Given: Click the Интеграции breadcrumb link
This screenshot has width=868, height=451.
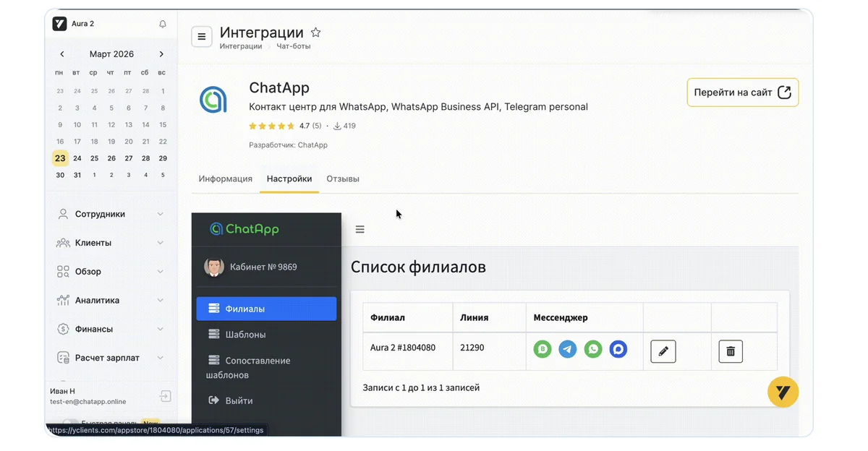Looking at the screenshot, I should click(241, 46).
